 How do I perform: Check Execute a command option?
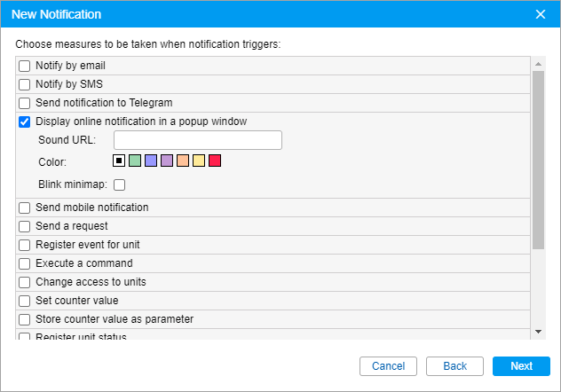25,263
